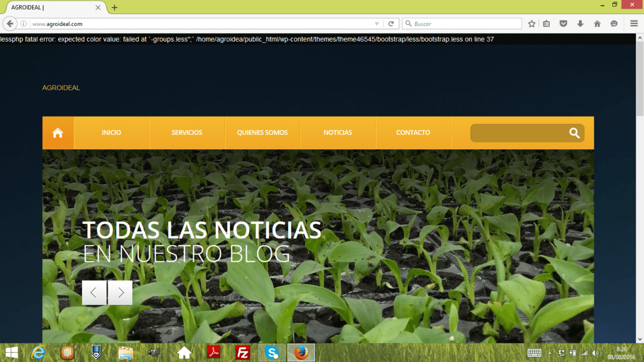This screenshot has width=644, height=362.
Task: Click the magnifier search icon on site
Action: click(x=574, y=133)
